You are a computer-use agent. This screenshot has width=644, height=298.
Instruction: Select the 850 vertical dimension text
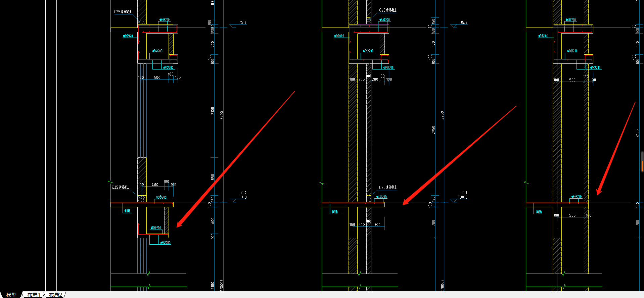click(x=213, y=177)
